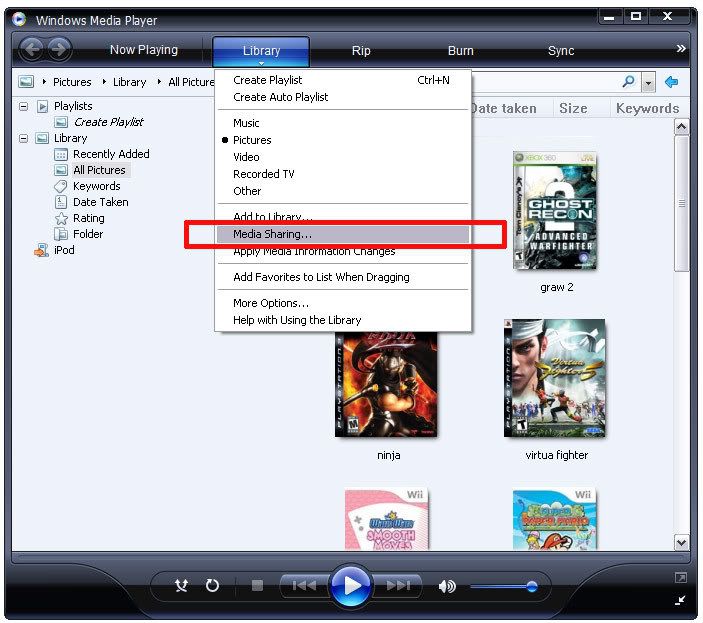Select the Pictures radio option in menu

252,140
